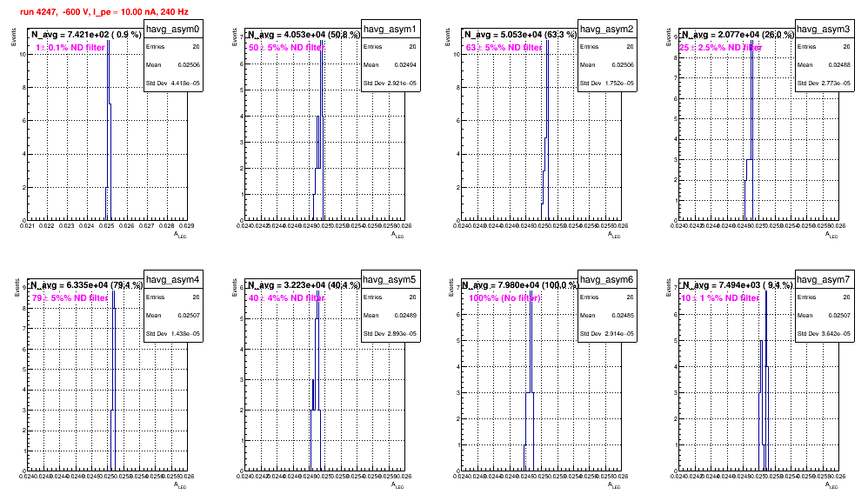Click the 25 ± 2.5% ND filter label

point(721,48)
